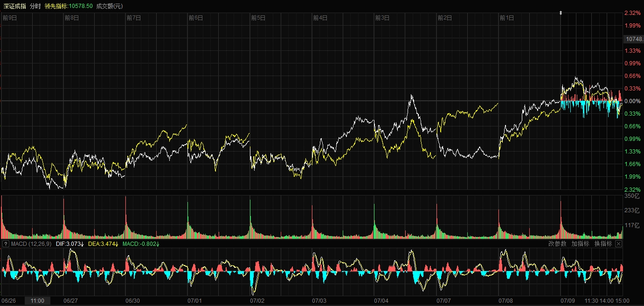This screenshot has width=644, height=306.
Task: Click the red 0.66% axis label
Action: coord(632,76)
